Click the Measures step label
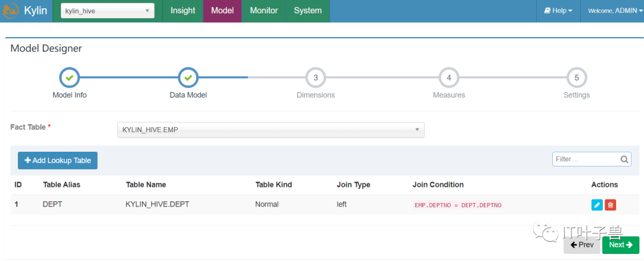The height and width of the screenshot is (261, 644). coord(449,95)
